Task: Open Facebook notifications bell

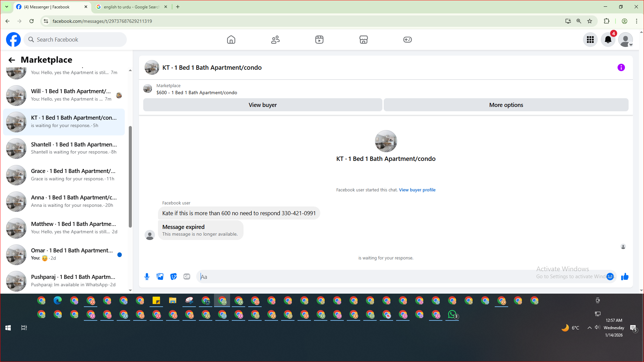Action: click(608, 40)
